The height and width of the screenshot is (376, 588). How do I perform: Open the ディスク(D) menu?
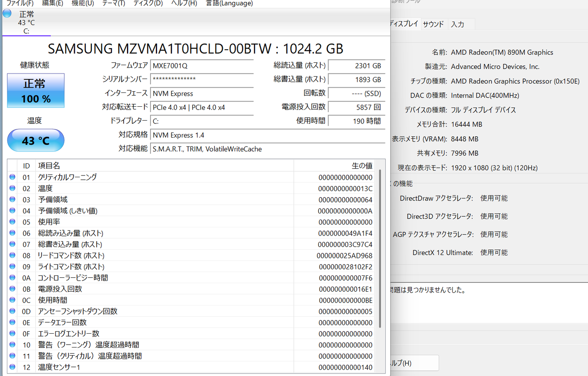coord(148,3)
